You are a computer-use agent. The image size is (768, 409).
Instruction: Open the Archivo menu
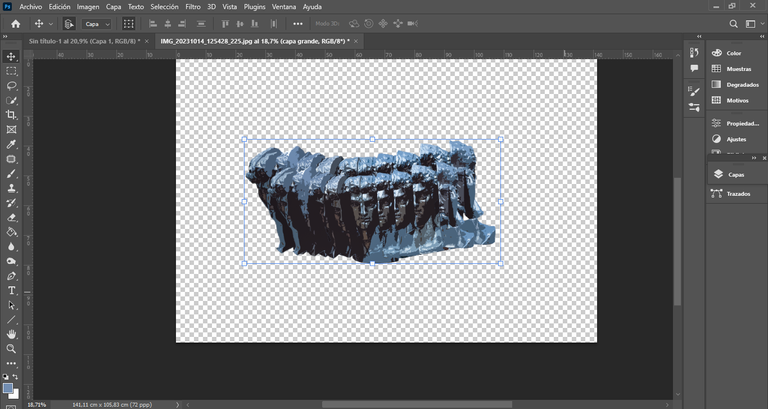[x=30, y=7]
